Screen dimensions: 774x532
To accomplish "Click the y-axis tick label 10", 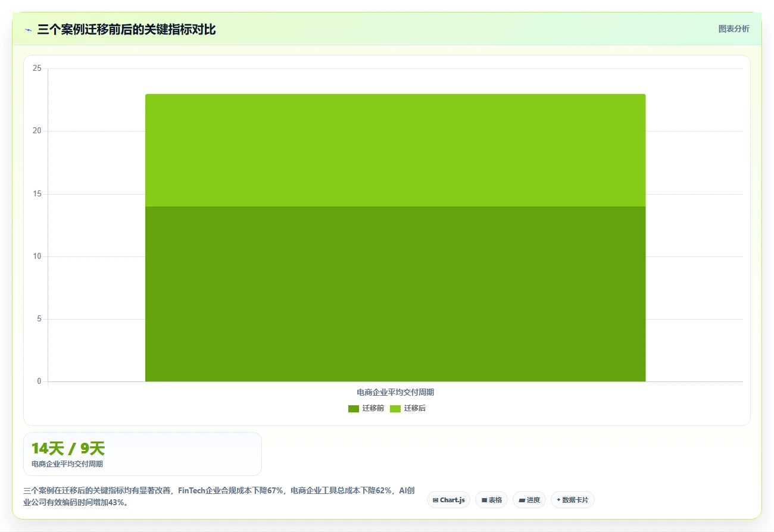I will (37, 256).
